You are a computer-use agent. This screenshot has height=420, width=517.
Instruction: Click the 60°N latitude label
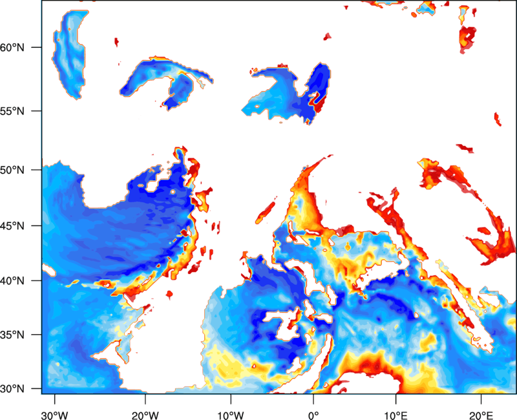(x=12, y=47)
